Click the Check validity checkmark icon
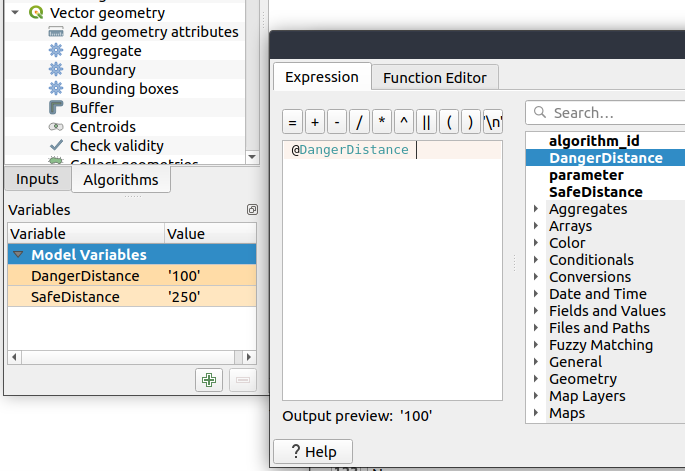This screenshot has width=685, height=471. [x=56, y=146]
